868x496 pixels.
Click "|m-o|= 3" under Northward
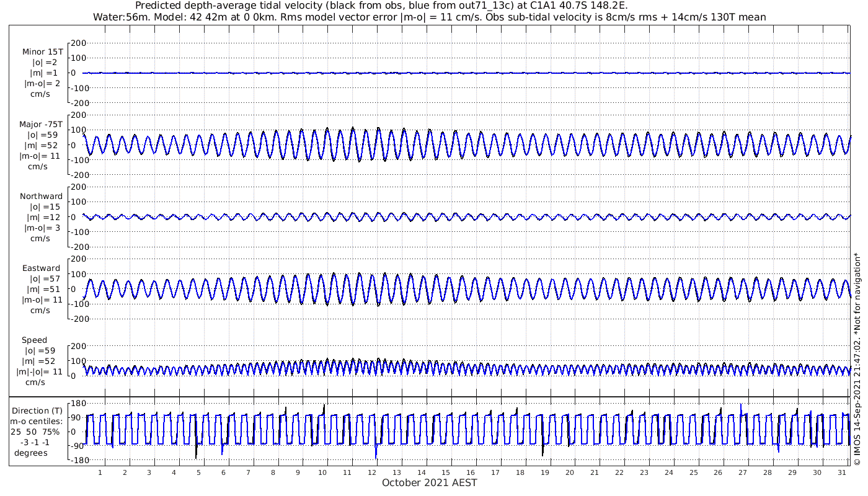coord(42,228)
